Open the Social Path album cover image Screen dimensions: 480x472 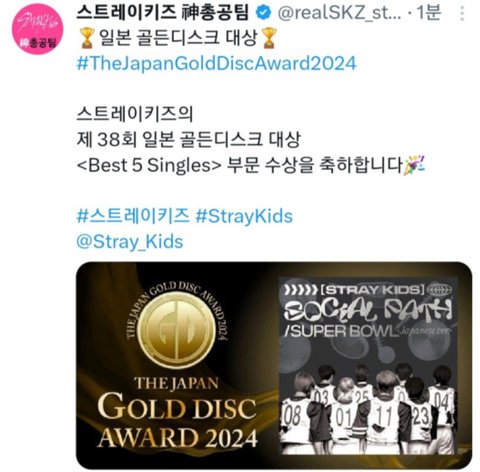point(368,365)
